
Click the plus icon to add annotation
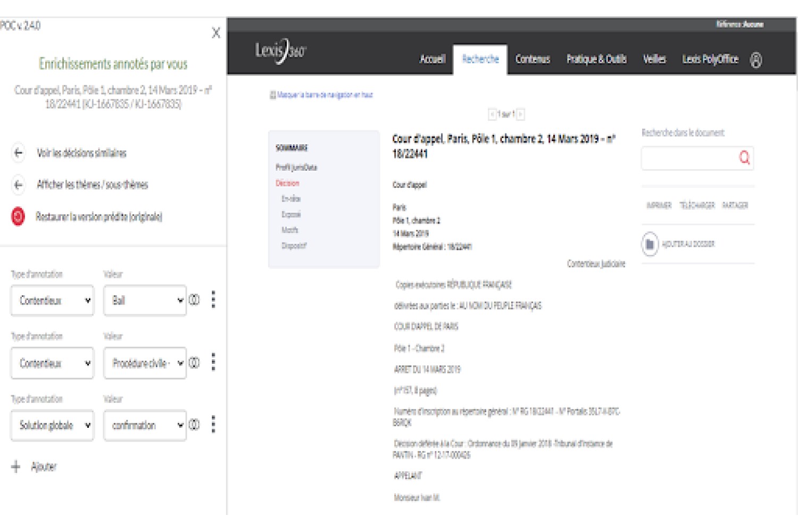click(x=16, y=467)
